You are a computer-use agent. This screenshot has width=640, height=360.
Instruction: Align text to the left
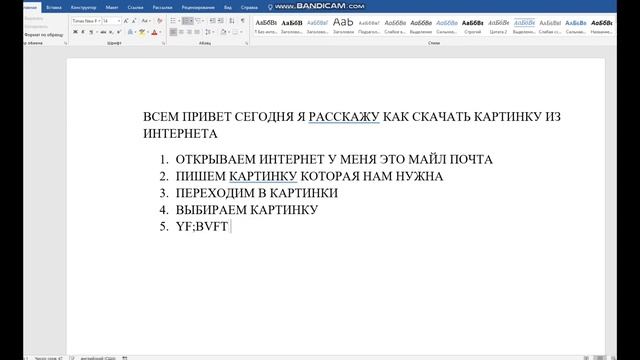pos(173,32)
